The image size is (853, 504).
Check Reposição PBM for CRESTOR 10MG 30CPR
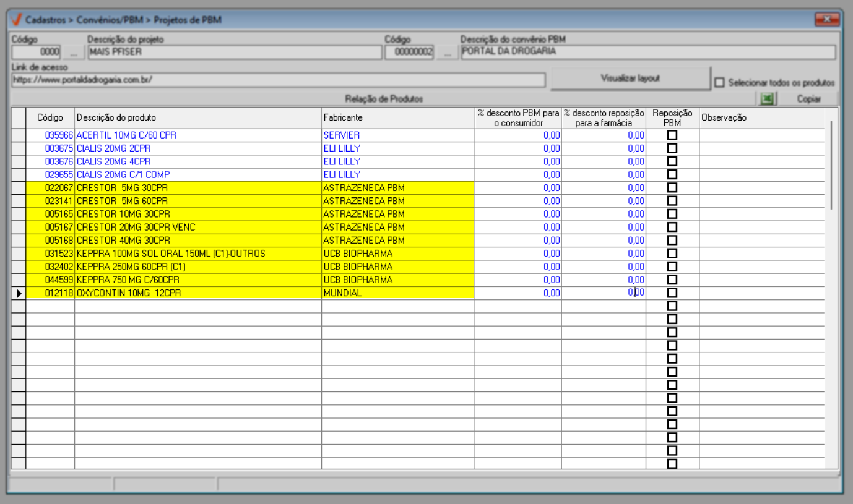click(672, 214)
